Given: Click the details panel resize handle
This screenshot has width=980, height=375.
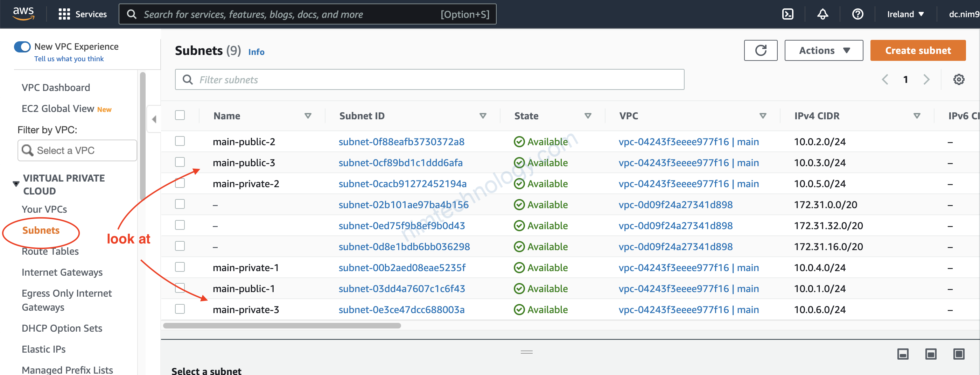Looking at the screenshot, I should 526,352.
